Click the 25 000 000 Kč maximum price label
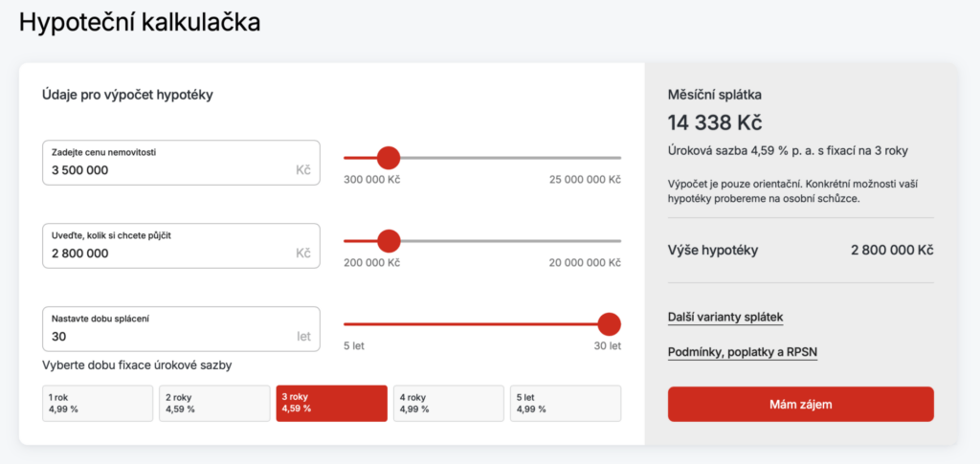Viewport: 980px width, 464px height. coord(585,180)
